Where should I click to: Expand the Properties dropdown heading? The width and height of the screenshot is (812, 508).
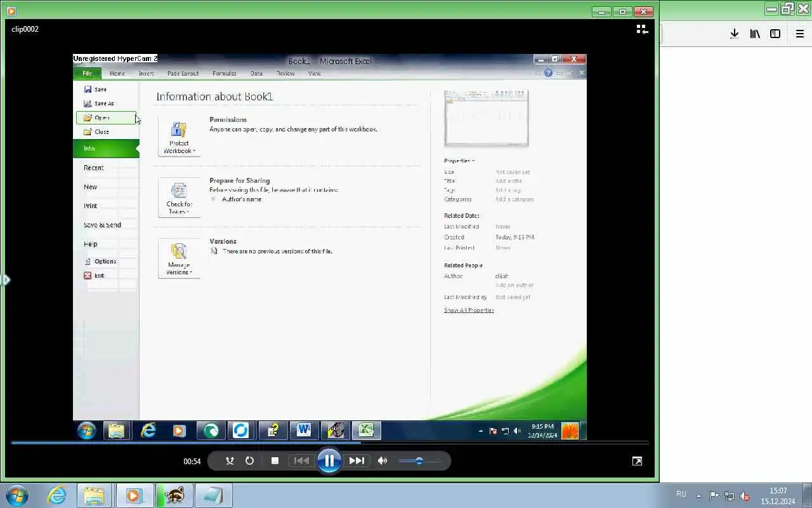[x=459, y=161]
